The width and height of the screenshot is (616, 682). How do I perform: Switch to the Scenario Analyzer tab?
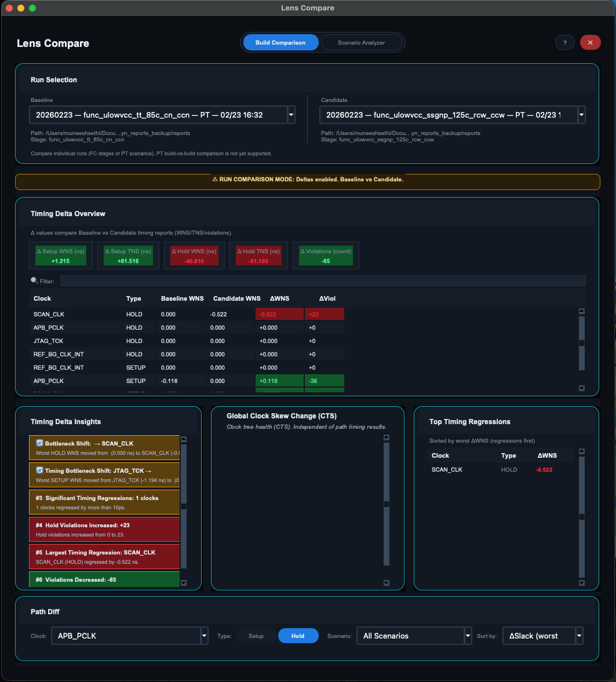(x=361, y=43)
